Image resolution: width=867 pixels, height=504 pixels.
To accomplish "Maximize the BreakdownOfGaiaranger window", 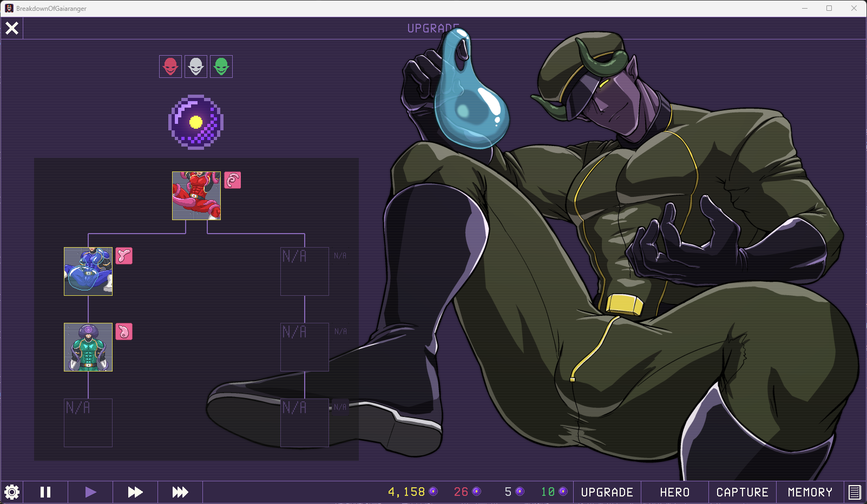I will 829,8.
